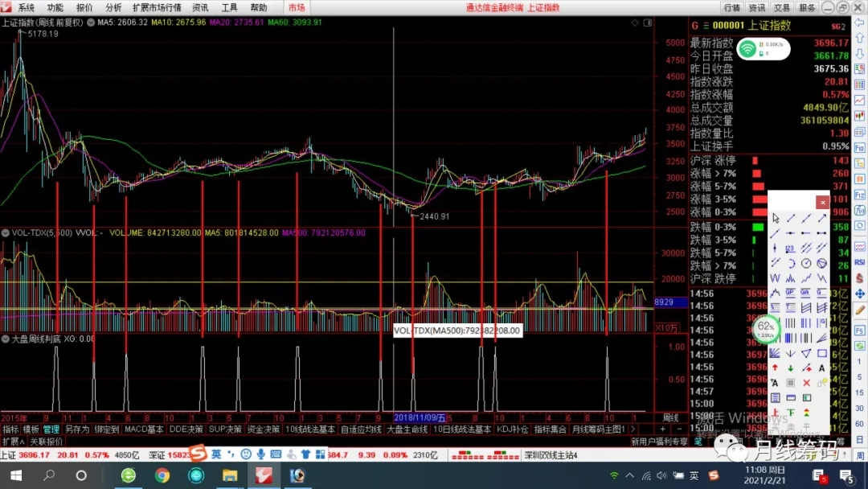Click the red up-arrow marker tool
The image size is (868, 489).
click(x=775, y=368)
